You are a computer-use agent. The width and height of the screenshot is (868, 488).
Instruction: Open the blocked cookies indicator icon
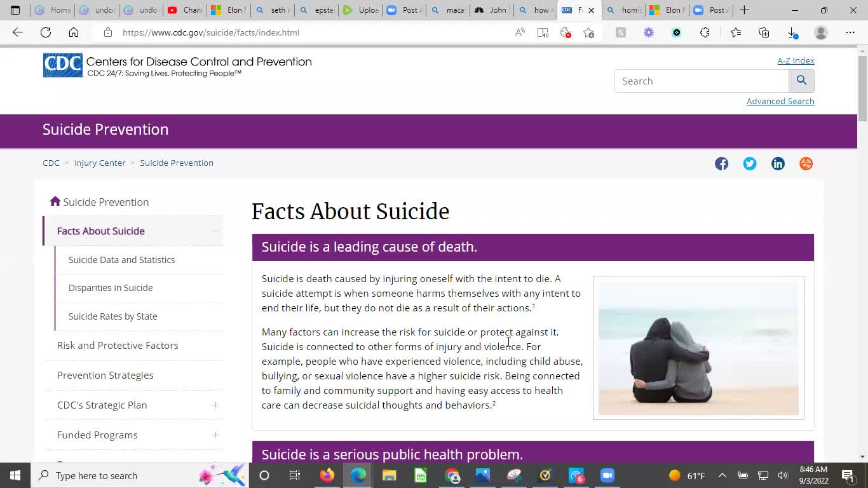(566, 32)
